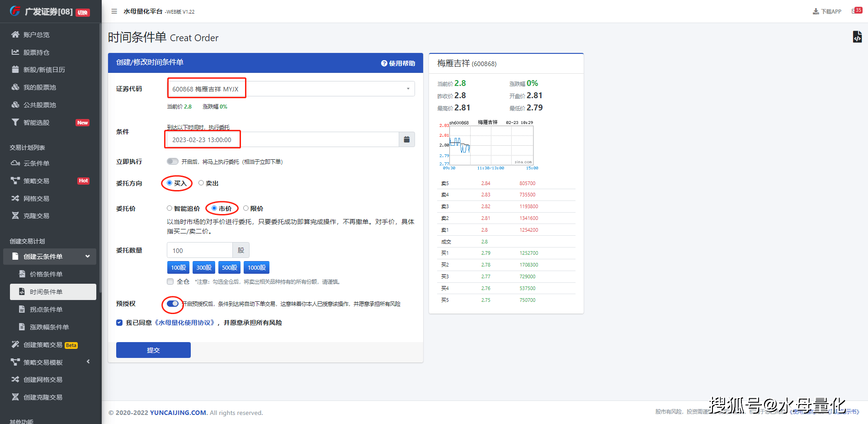Click the 提交 submit button
Viewport: 868px width, 424px height.
[153, 350]
